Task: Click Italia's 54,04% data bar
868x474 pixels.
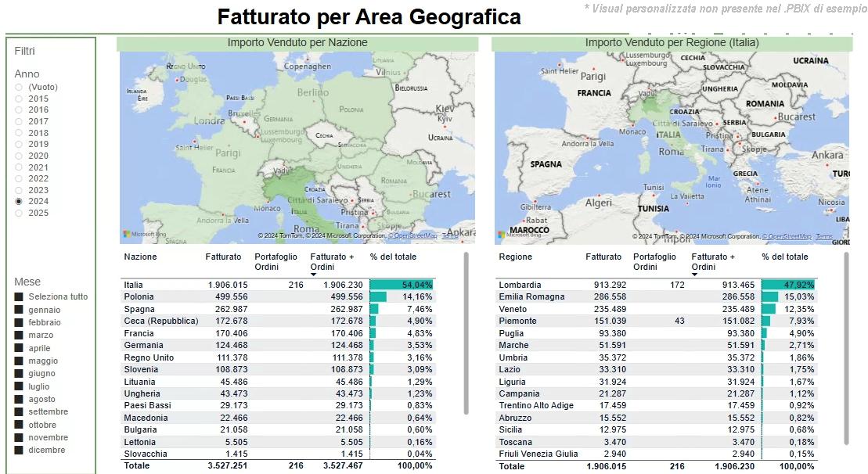Action: coord(401,285)
